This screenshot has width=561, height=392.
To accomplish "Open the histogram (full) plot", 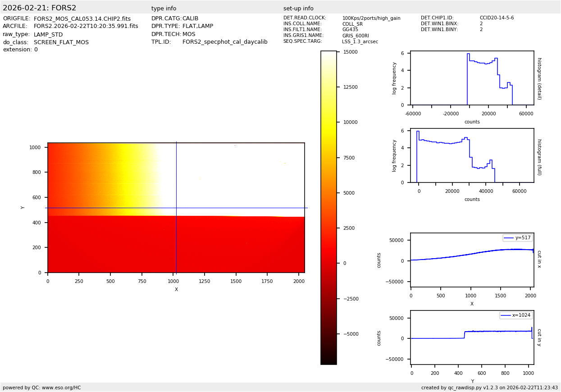I will pos(472,155).
